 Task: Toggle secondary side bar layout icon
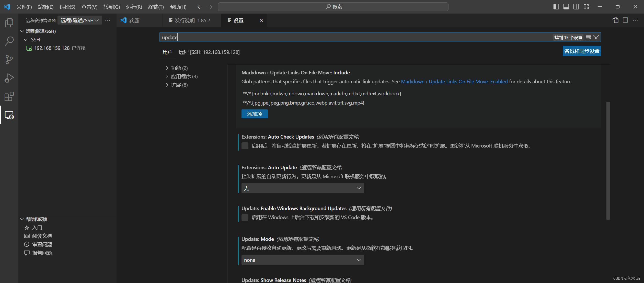(576, 7)
